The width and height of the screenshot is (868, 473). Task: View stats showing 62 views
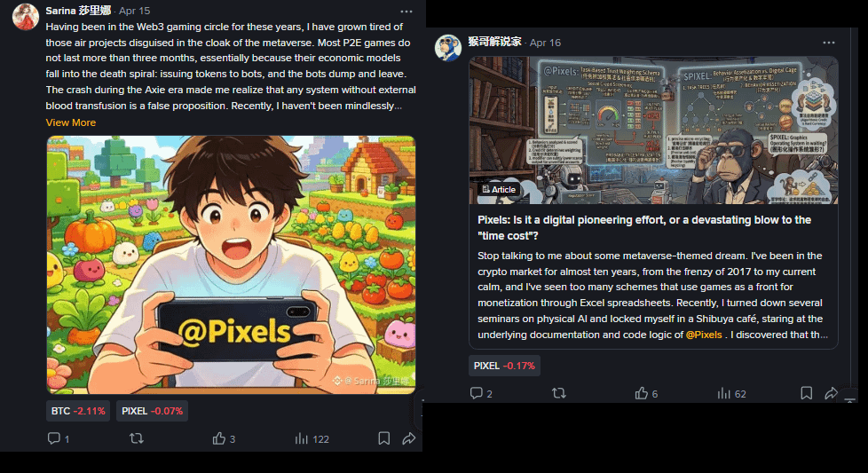click(731, 393)
